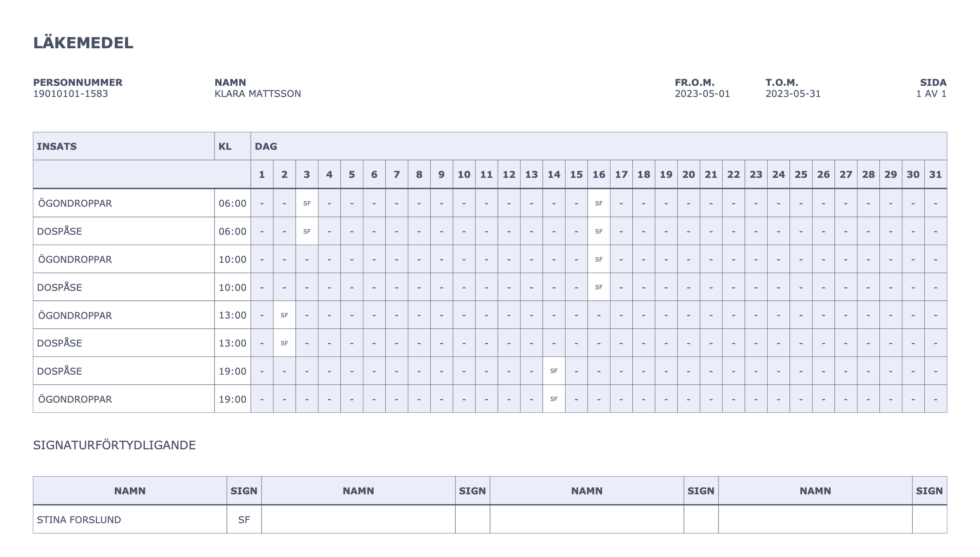980x557 pixels.
Task: Click the personnummer value 19010101-1583
Action: pyautogui.click(x=71, y=94)
